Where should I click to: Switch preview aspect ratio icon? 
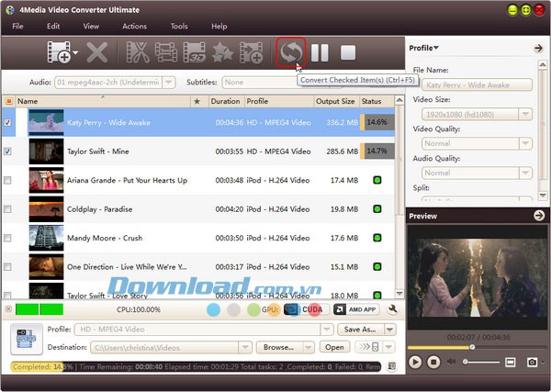(511, 362)
